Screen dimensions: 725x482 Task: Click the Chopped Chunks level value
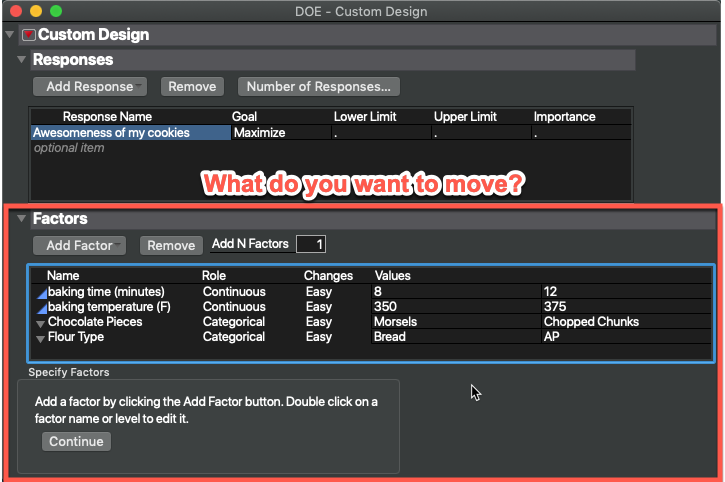(626, 321)
